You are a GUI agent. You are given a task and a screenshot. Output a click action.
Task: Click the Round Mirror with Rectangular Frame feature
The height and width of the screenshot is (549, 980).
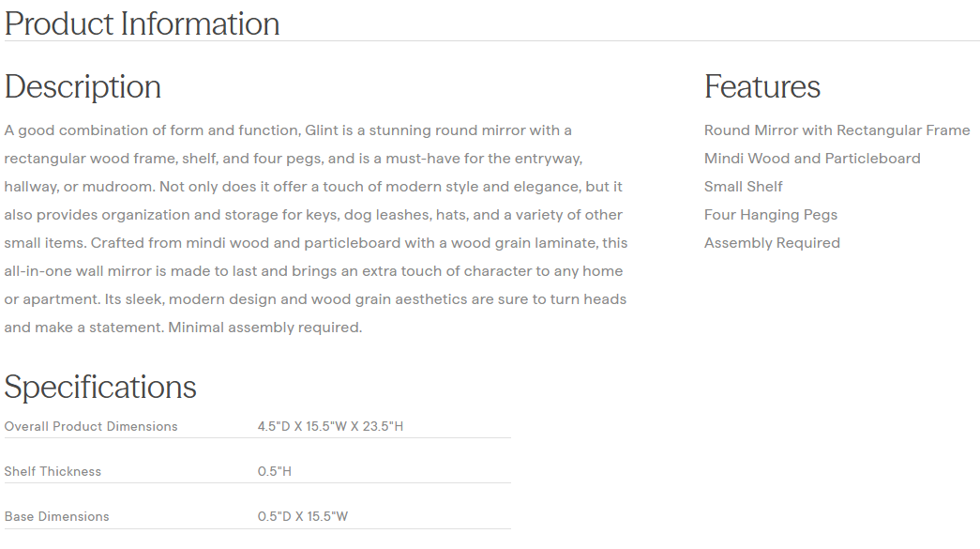click(x=837, y=130)
